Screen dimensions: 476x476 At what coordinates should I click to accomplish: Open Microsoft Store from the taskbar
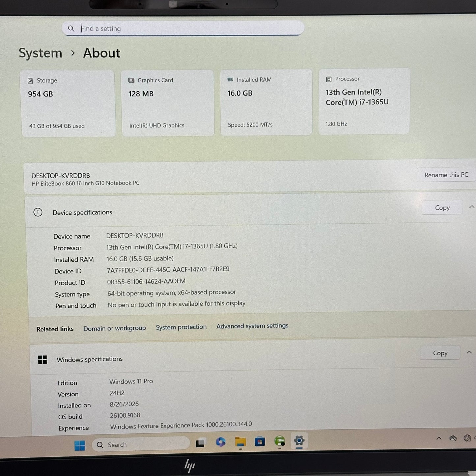(x=260, y=441)
